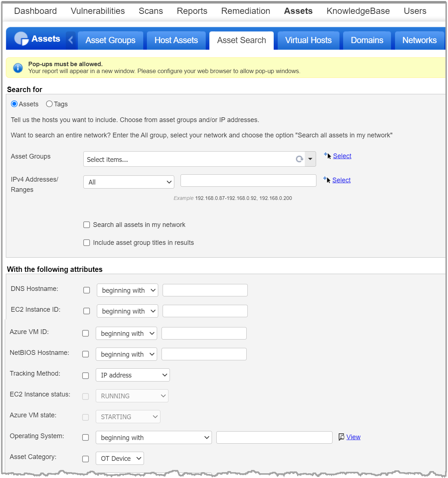Switch to the Virtual Hosts tab
448x478 pixels.
click(308, 40)
